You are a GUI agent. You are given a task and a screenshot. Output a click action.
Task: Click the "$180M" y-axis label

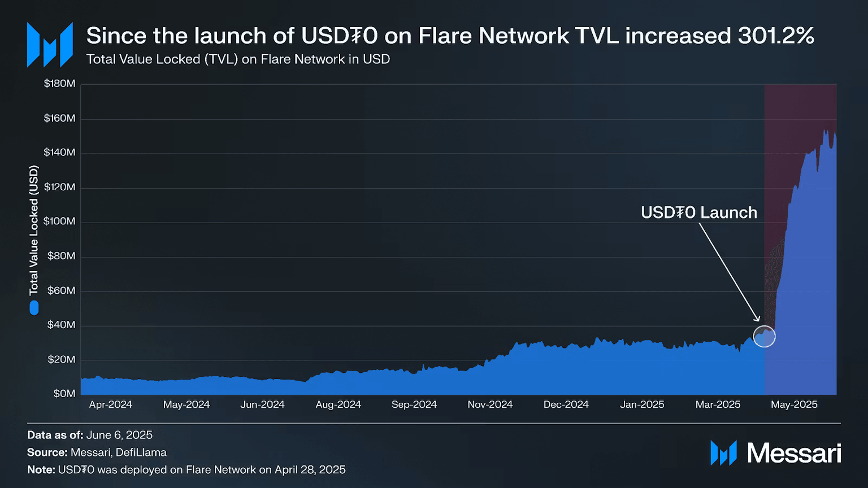(59, 84)
